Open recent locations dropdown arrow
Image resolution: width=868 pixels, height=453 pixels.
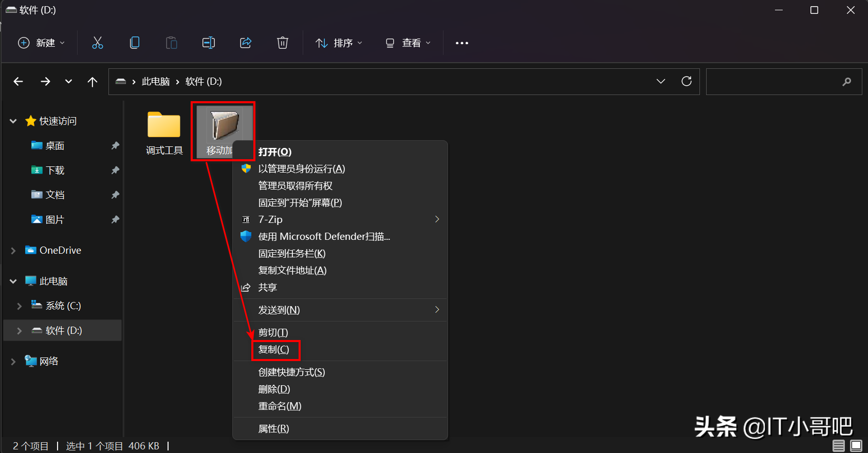[68, 81]
